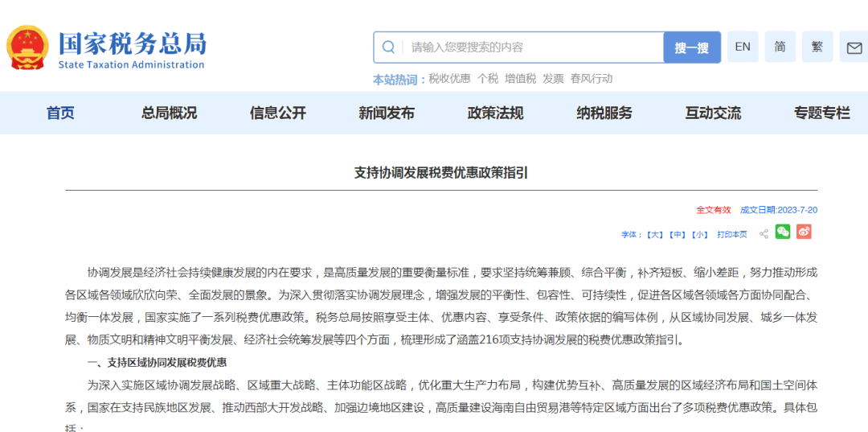
Task: Click hot word 个税
Action: 488,79
